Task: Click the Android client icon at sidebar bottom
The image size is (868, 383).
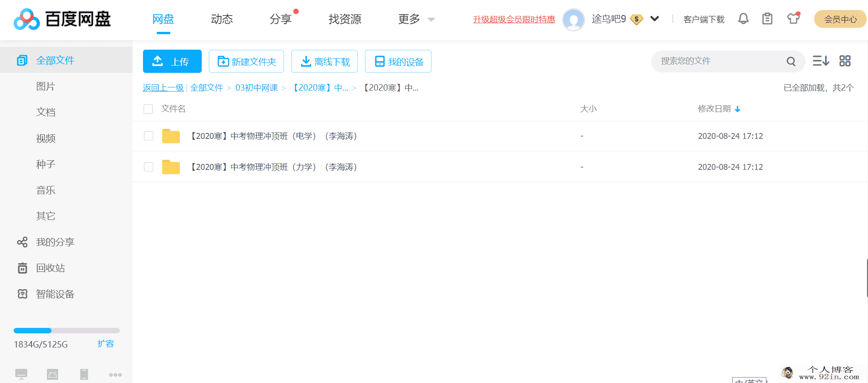Action: tap(52, 374)
